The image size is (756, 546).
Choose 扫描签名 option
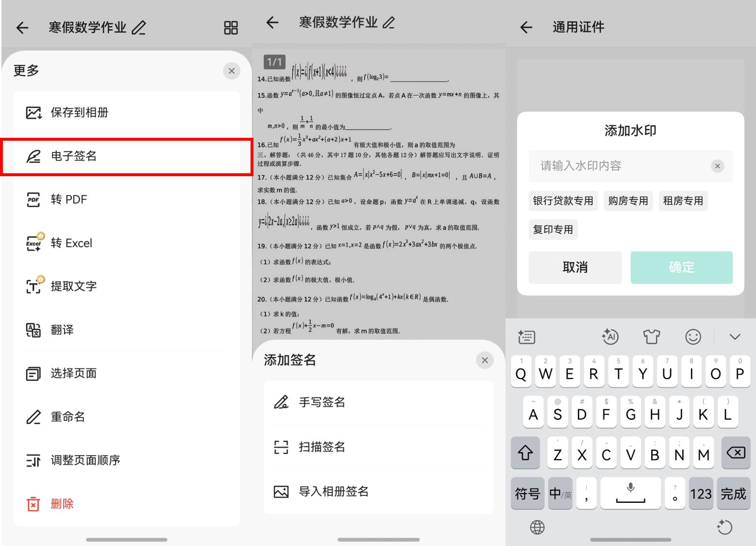(379, 447)
